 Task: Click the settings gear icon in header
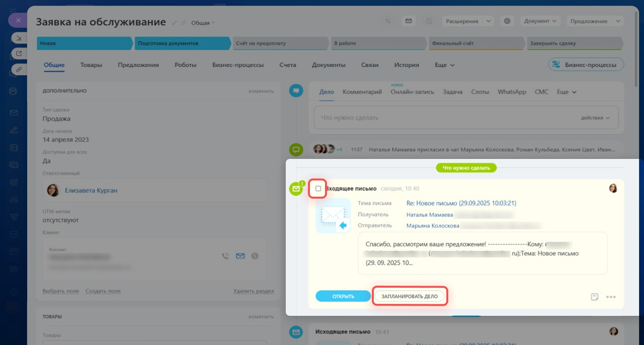507,21
